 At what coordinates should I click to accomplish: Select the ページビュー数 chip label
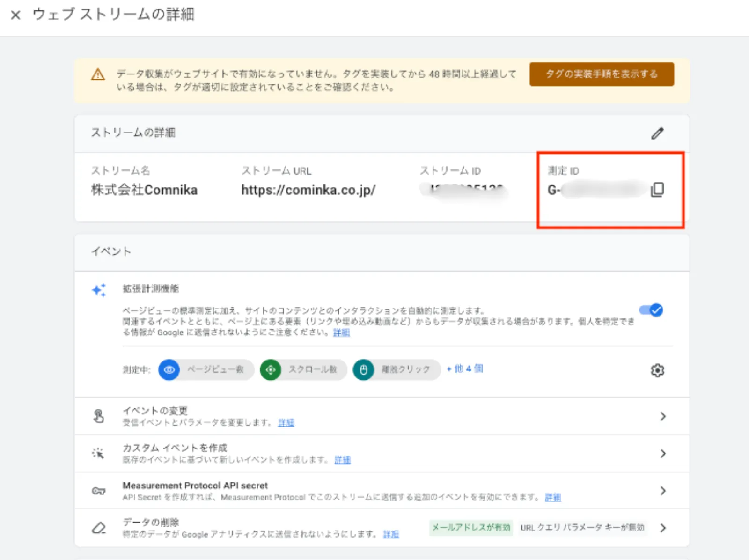(x=216, y=369)
